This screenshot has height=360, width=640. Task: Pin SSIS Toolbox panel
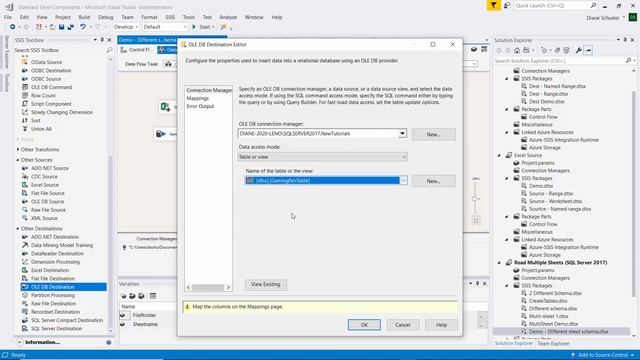102,40
